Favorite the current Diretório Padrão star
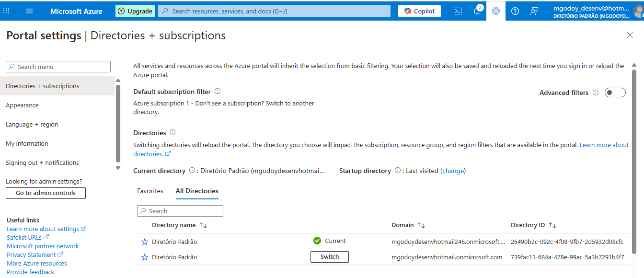644x278 pixels. tap(145, 242)
